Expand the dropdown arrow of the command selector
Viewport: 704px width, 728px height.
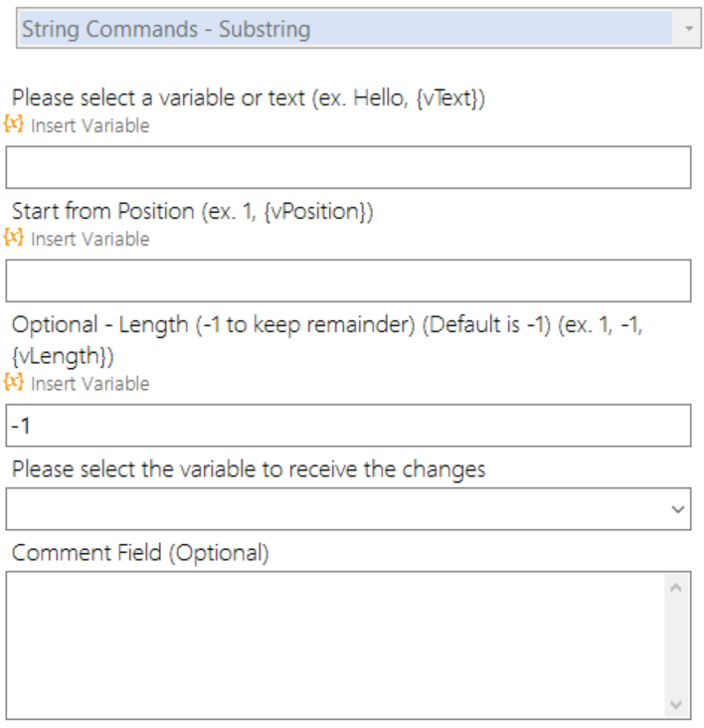[689, 28]
